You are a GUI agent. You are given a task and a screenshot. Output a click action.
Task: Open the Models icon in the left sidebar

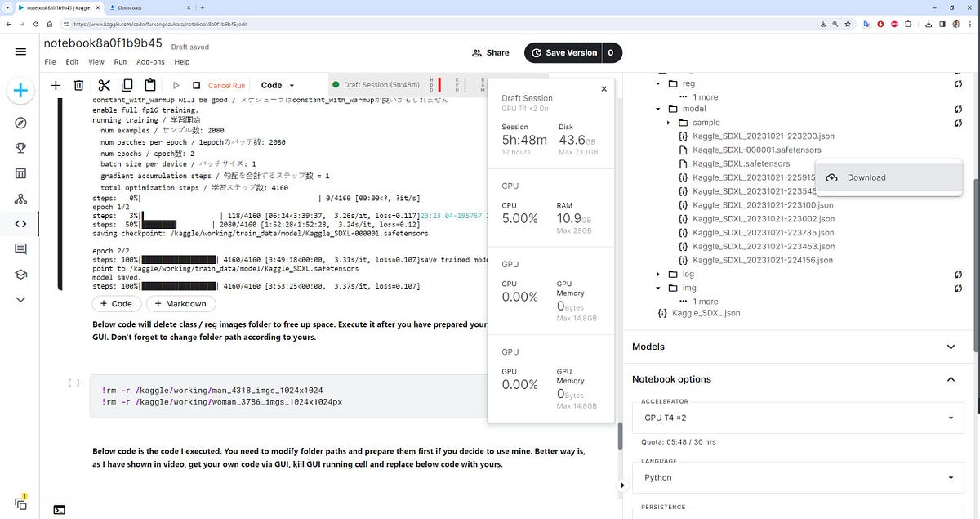tap(20, 199)
